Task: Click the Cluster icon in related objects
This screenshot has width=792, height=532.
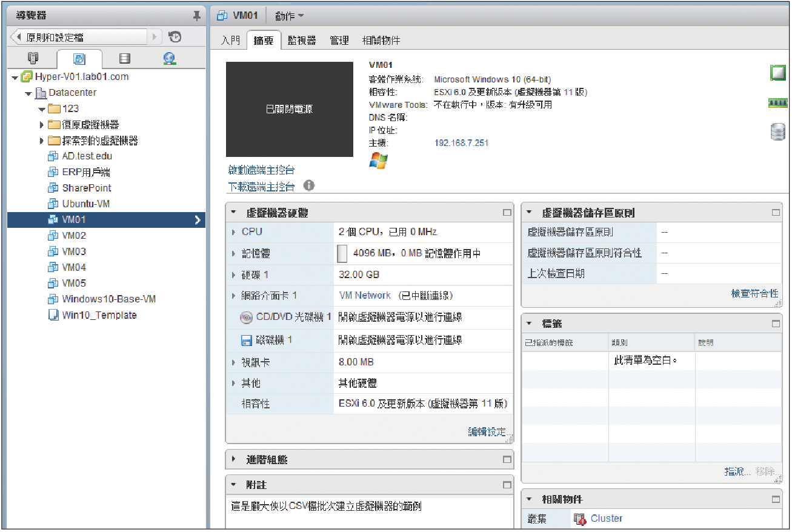Action: coord(580,519)
